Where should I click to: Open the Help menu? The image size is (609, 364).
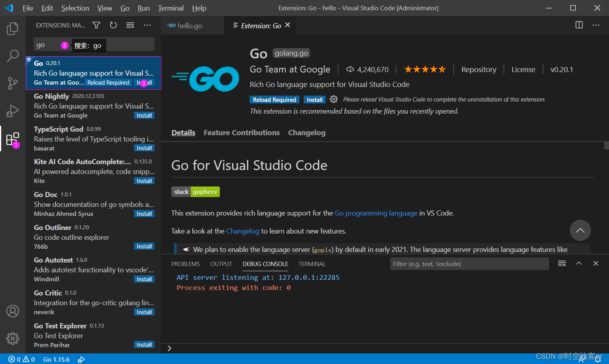click(199, 8)
